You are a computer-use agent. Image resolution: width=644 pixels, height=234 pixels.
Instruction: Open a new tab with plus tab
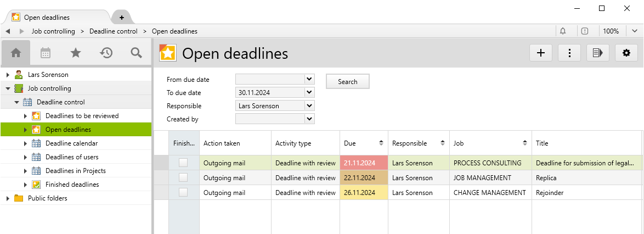pos(121,18)
